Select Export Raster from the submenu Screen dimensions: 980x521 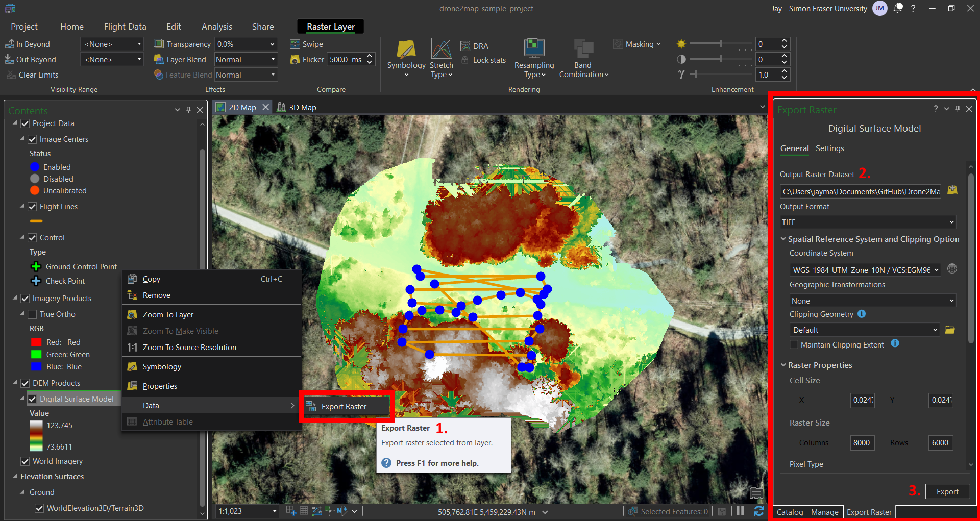344,407
